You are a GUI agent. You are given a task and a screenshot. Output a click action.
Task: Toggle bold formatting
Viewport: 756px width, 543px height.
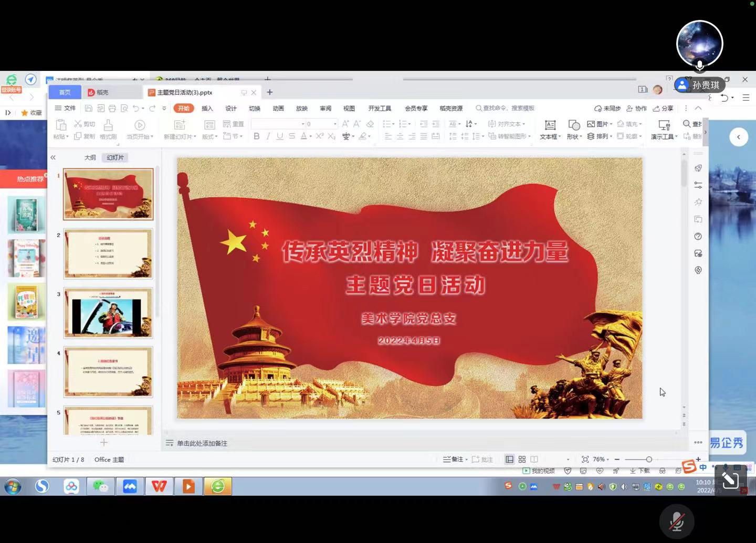[257, 136]
